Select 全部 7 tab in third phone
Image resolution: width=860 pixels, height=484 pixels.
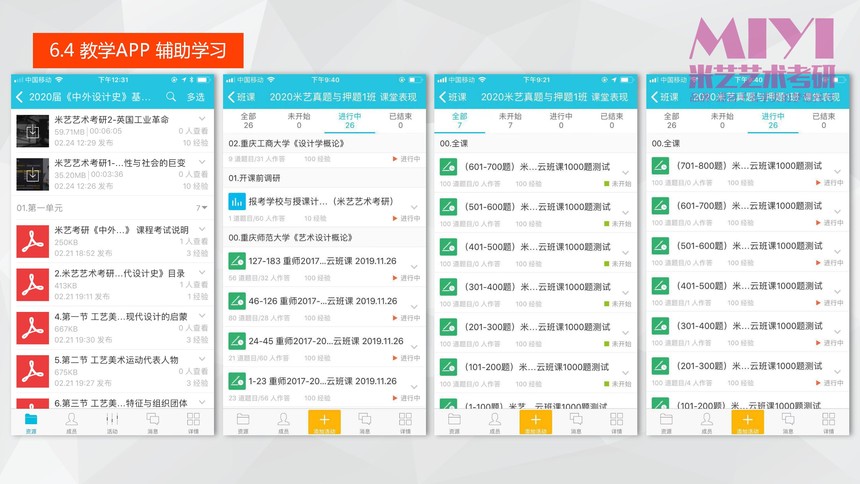click(x=460, y=121)
